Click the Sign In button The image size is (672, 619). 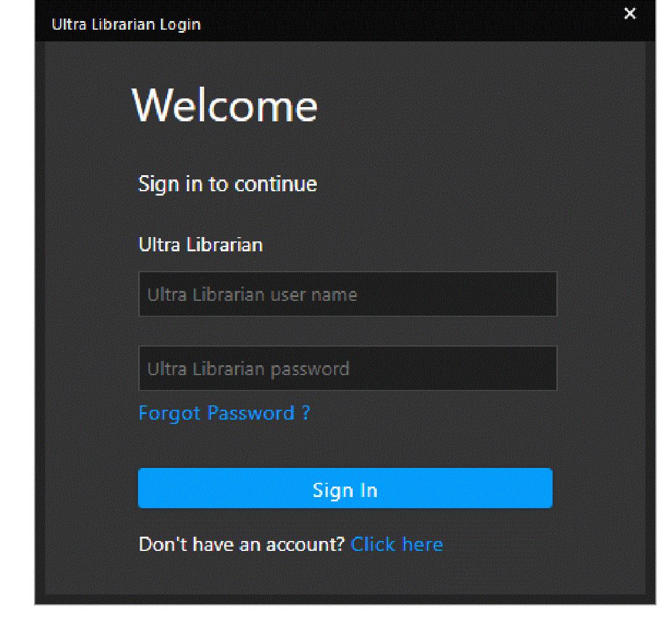(345, 488)
